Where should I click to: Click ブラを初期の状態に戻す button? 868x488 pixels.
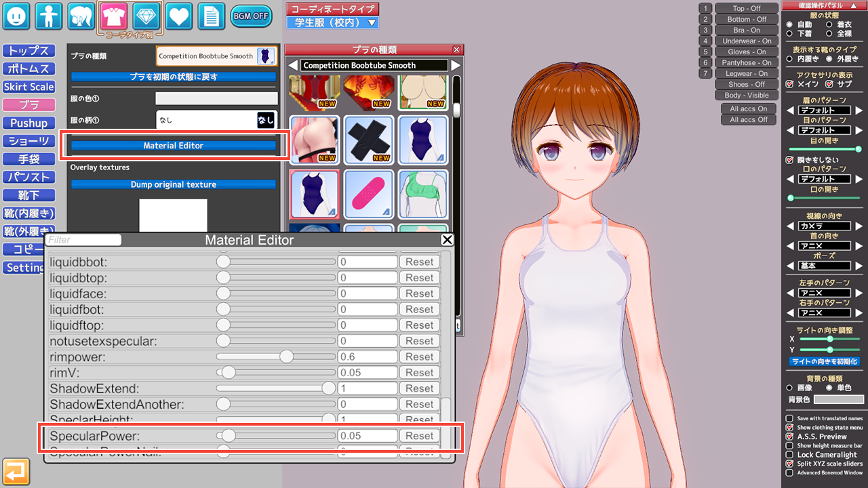point(173,77)
